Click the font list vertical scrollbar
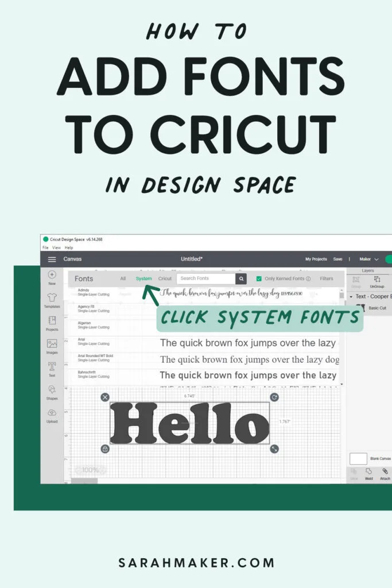Image resolution: width=392 pixels, height=588 pixels. coord(341,296)
